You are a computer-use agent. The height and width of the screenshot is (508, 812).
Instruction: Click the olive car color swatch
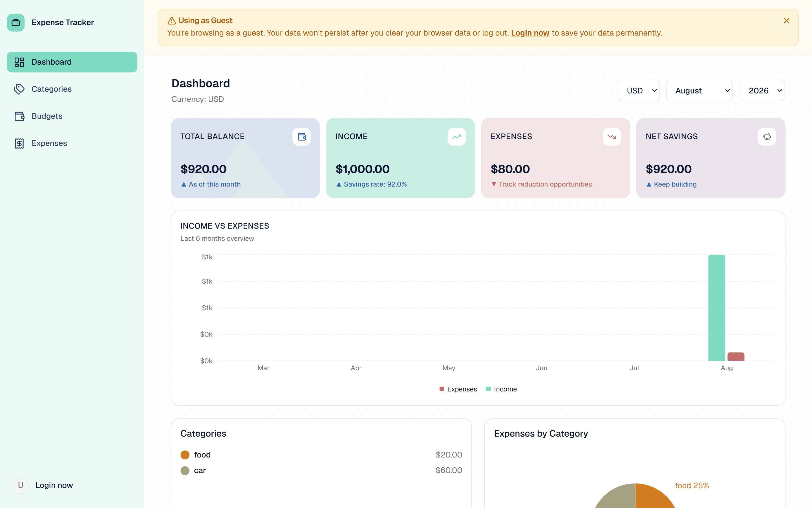[185, 470]
